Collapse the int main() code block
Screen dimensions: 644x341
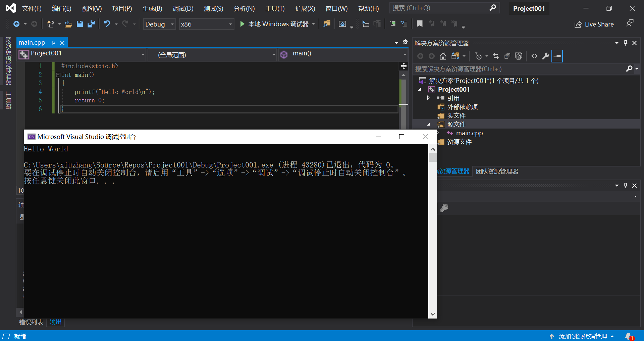[x=58, y=75]
